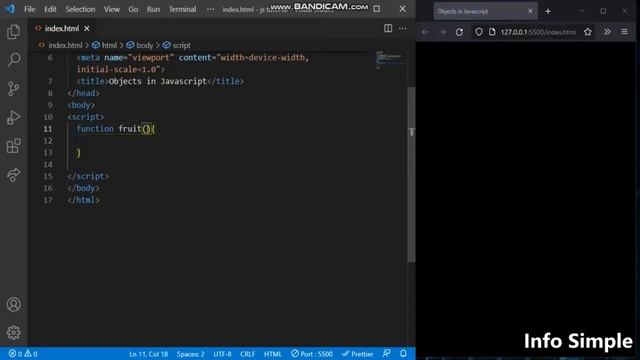
Task: Open the Edit menu
Action: 50,9
